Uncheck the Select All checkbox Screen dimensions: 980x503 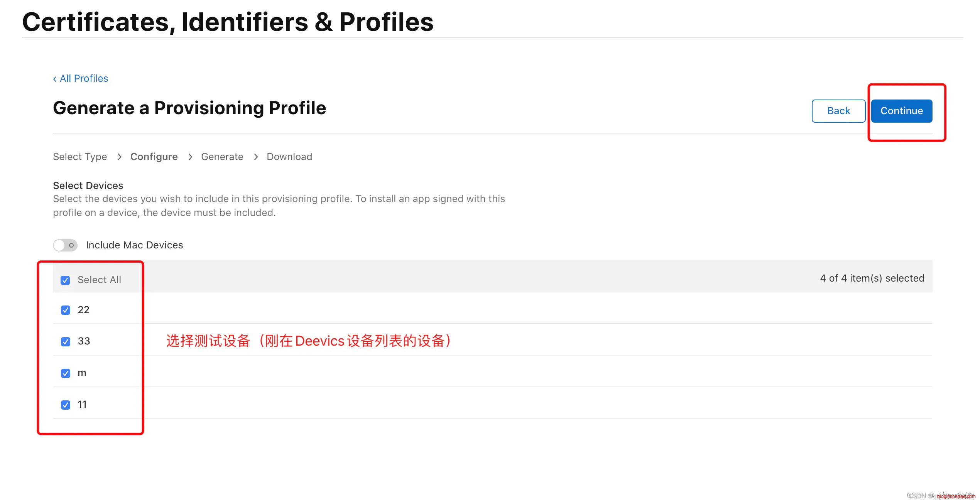66,280
